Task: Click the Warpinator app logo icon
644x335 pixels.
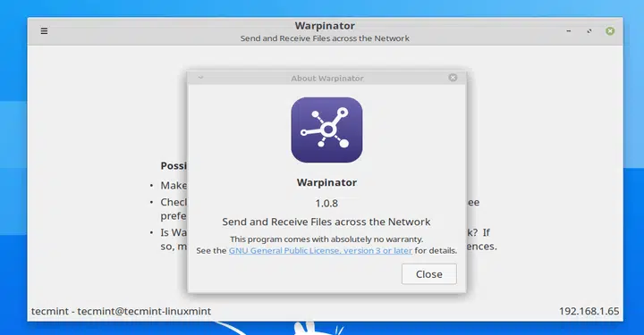Action: pos(327,130)
